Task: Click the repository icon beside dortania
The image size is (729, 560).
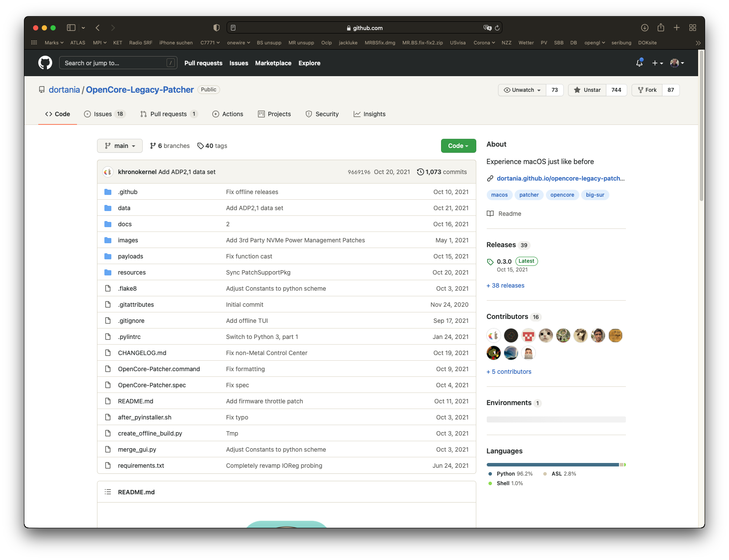Action: coord(42,90)
